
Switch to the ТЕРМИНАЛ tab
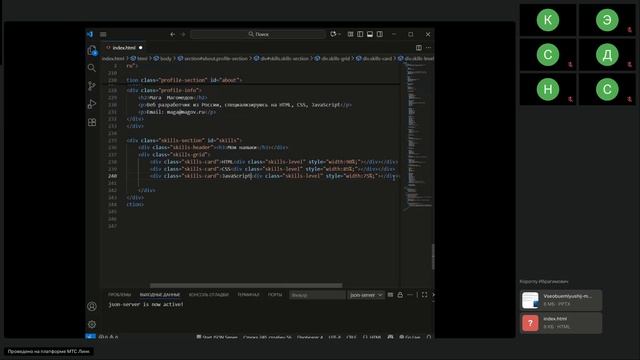coord(248,295)
